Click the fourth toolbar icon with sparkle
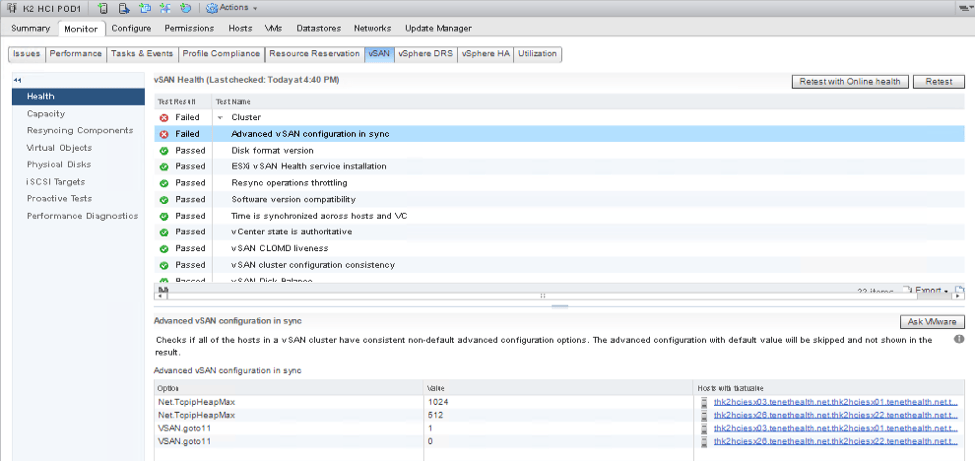This screenshot has width=975, height=461. [165, 8]
